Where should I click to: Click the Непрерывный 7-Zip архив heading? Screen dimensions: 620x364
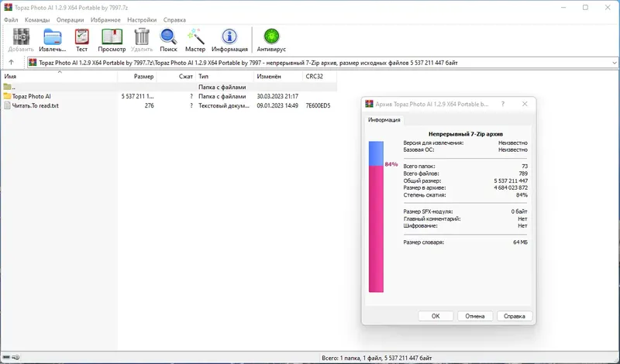click(466, 134)
